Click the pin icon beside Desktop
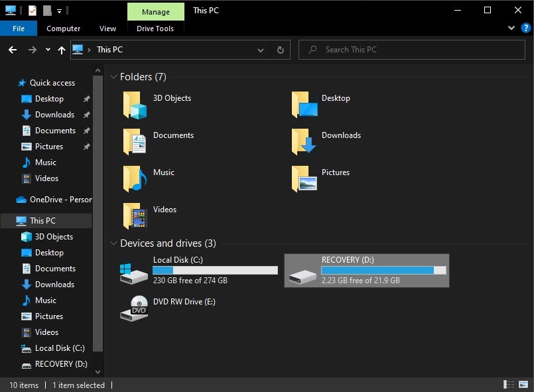Viewport: 534px width, 392px height. click(87, 99)
